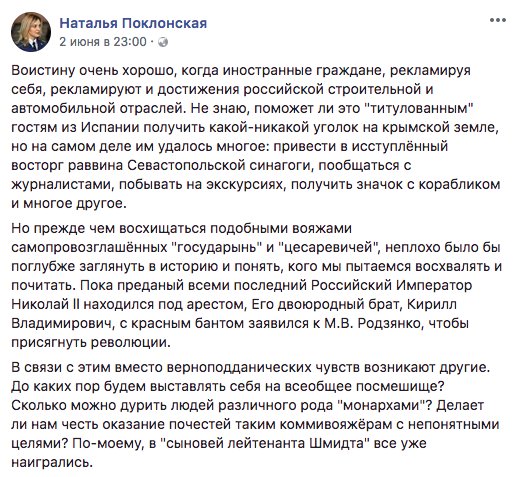Open Наталья Поклонская's profile picture
The width and height of the screenshot is (513, 477).
pos(31,32)
